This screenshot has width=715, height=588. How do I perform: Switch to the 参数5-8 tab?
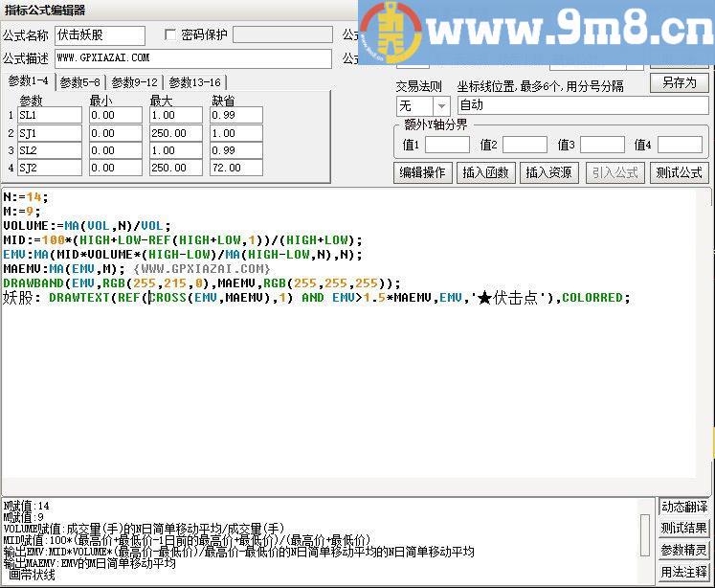click(79, 82)
